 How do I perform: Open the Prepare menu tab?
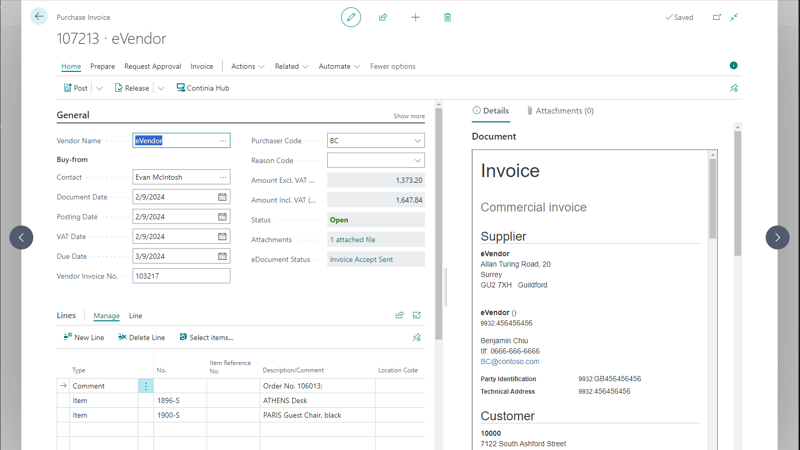(102, 66)
